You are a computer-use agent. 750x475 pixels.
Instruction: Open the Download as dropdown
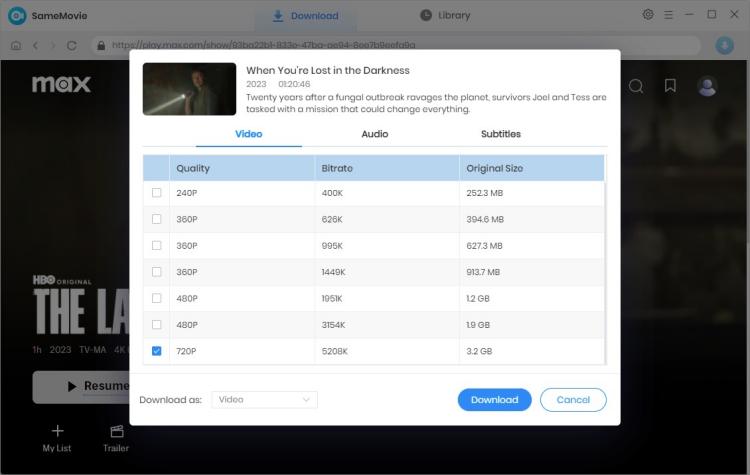tap(264, 399)
